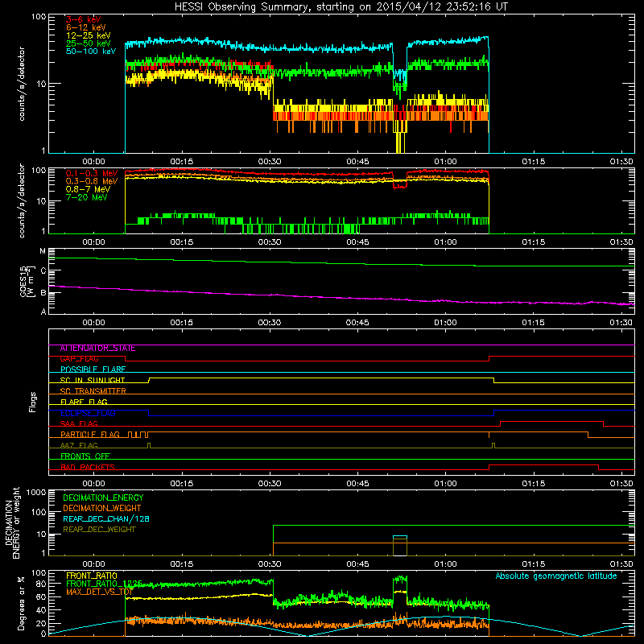The width and height of the screenshot is (644, 644).
Task: Click the 12-25 keV legend label
Action: 89,35
